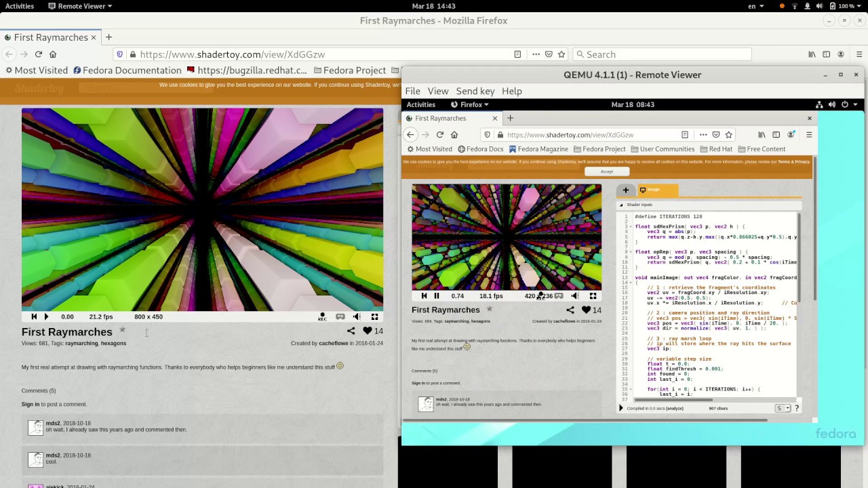Click Sign in link in host page

pyautogui.click(x=31, y=404)
